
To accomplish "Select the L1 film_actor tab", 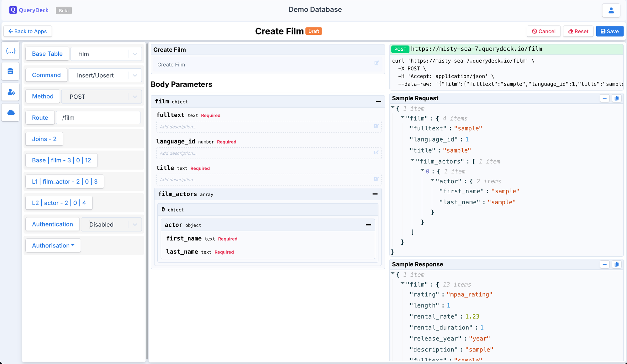I will coord(65,182).
